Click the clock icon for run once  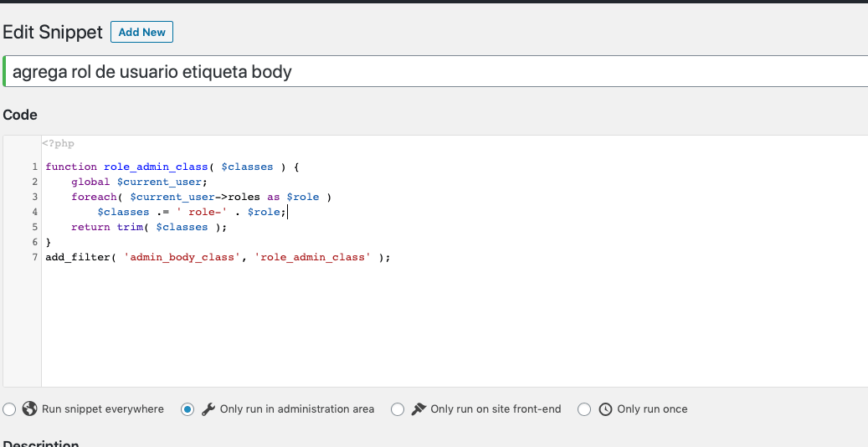click(606, 409)
